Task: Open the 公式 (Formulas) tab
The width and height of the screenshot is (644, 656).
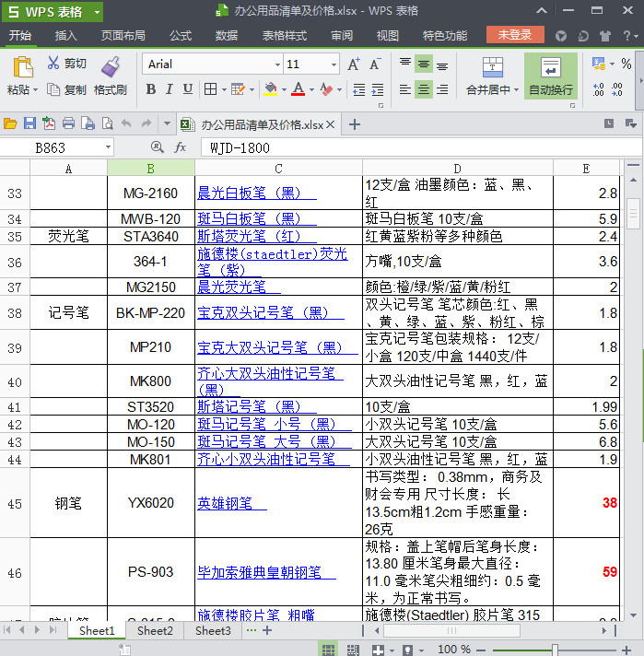Action: [181, 36]
